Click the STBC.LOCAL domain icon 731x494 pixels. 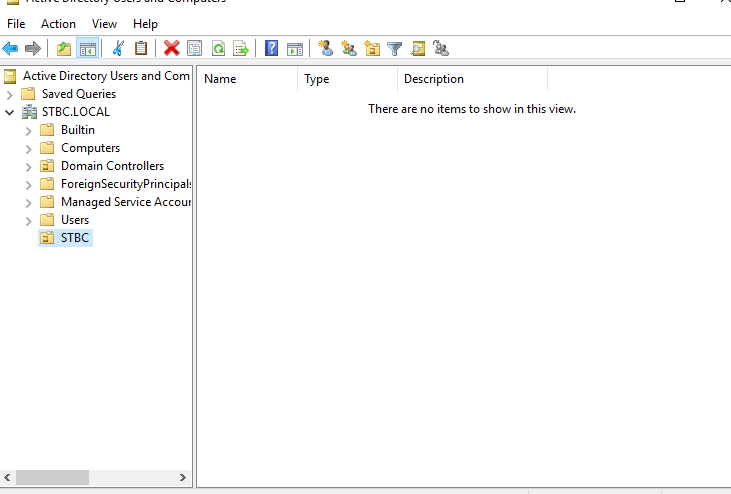[x=29, y=112]
